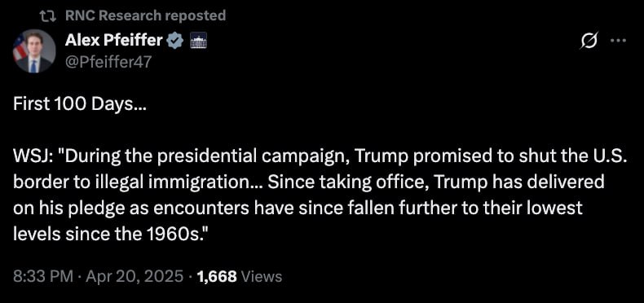Click the line starting border to illegal
The height and width of the screenshot is (303, 644).
click(309, 182)
